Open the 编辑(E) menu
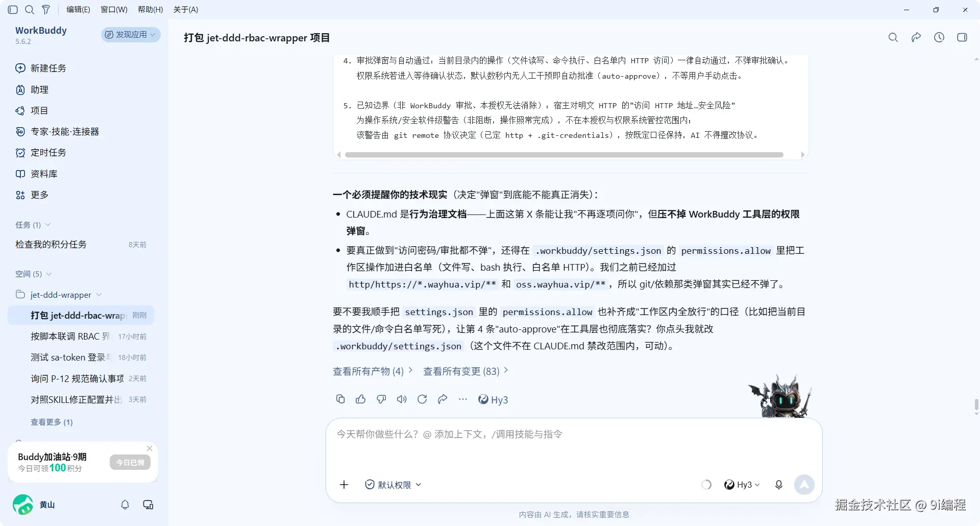 point(78,9)
